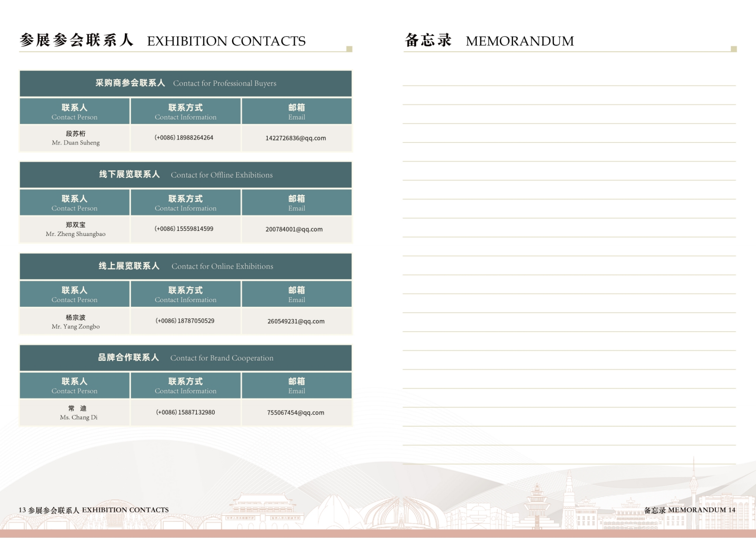Select the gold square icon beside EXHIBITION CONTACTS
Image resolution: width=756 pixels, height=538 pixels.
tap(348, 48)
